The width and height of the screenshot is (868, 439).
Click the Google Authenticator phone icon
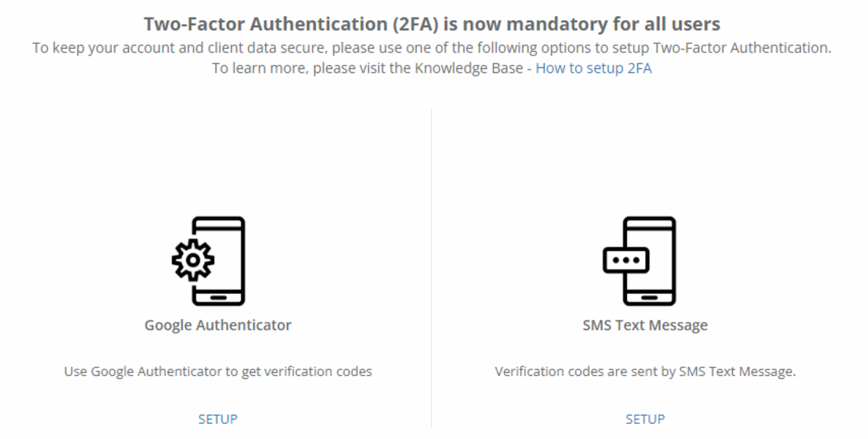[x=217, y=261]
